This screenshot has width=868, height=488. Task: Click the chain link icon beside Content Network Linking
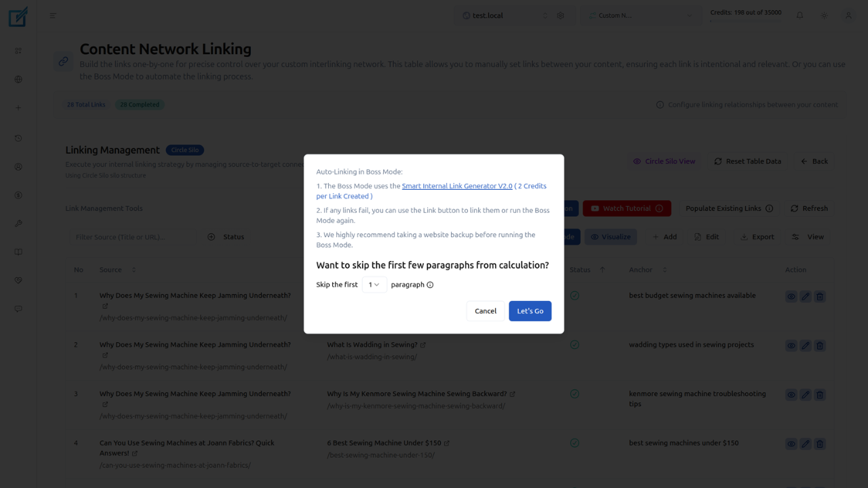(63, 61)
